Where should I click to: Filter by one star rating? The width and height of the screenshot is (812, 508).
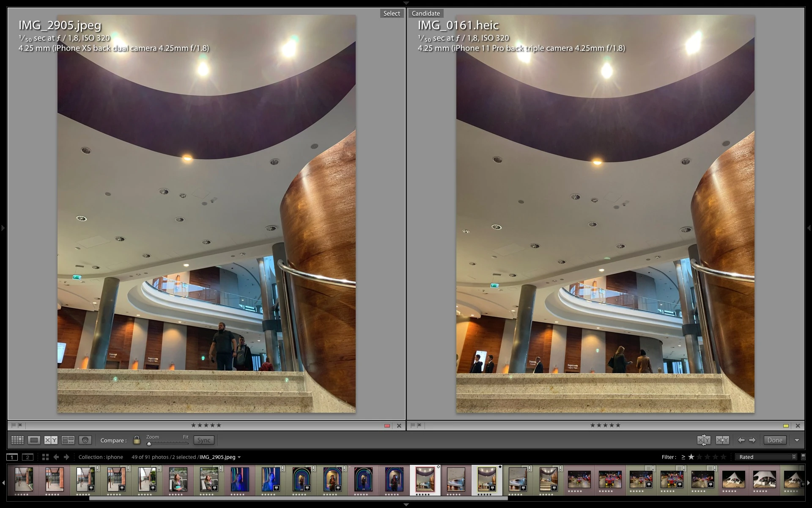point(691,457)
